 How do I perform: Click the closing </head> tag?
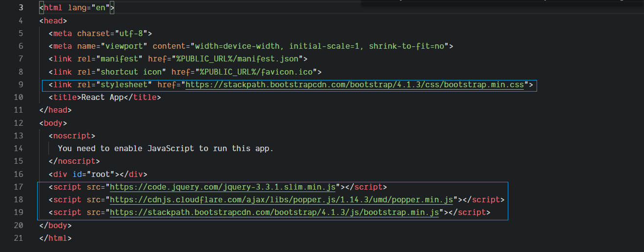point(56,110)
